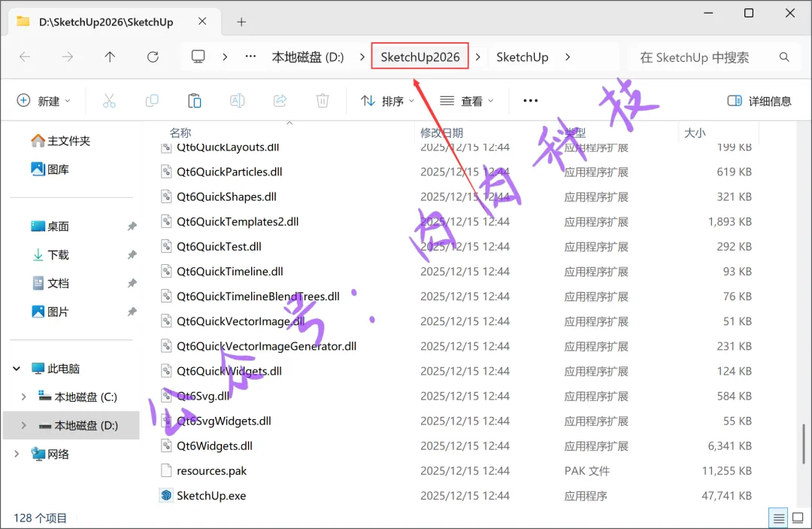Select the file Qt6QuickVectorImageGenerator.dll
This screenshot has width=812, height=529.
click(x=267, y=346)
